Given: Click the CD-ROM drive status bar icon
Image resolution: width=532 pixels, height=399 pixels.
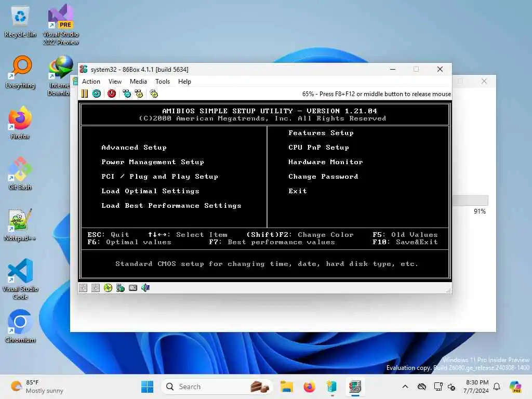Looking at the screenshot, I should tap(108, 288).
